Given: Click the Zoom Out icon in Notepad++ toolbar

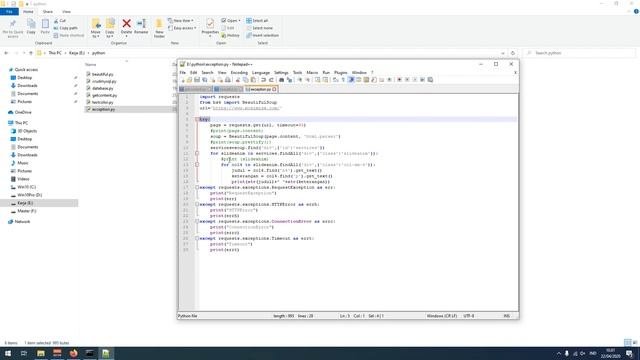Looking at the screenshot, I should click(x=309, y=80).
